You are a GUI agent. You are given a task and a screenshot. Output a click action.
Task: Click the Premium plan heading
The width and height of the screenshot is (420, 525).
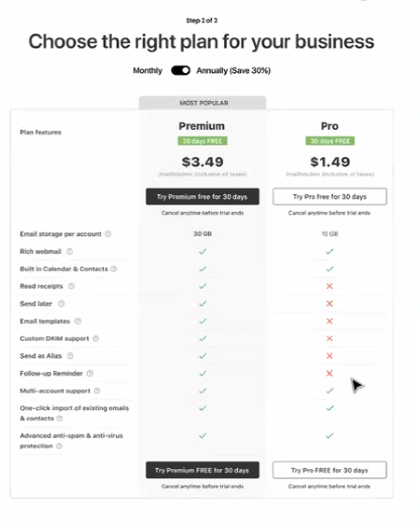[x=202, y=126]
